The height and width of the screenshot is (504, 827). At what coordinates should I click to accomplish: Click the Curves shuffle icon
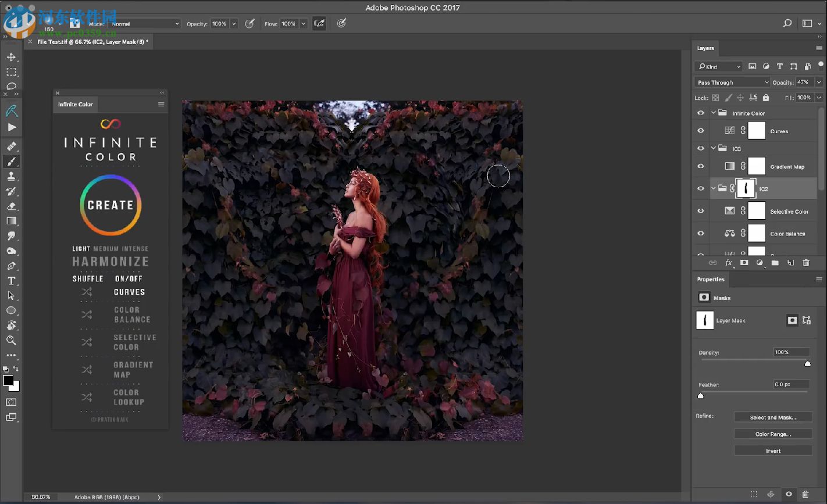pos(87,292)
